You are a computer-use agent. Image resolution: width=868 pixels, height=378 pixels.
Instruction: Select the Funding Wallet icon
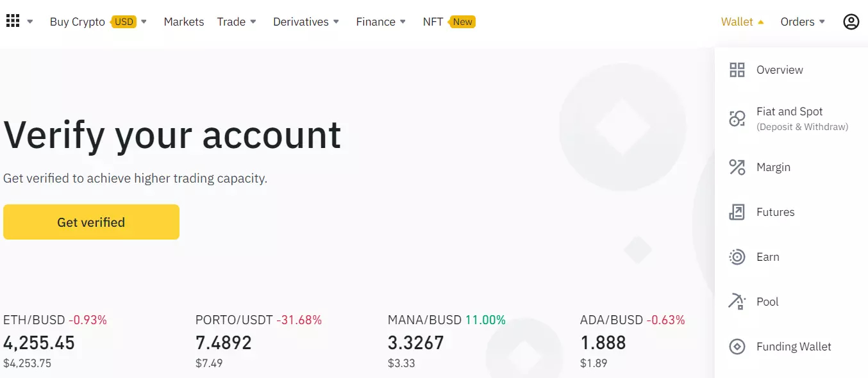click(737, 347)
